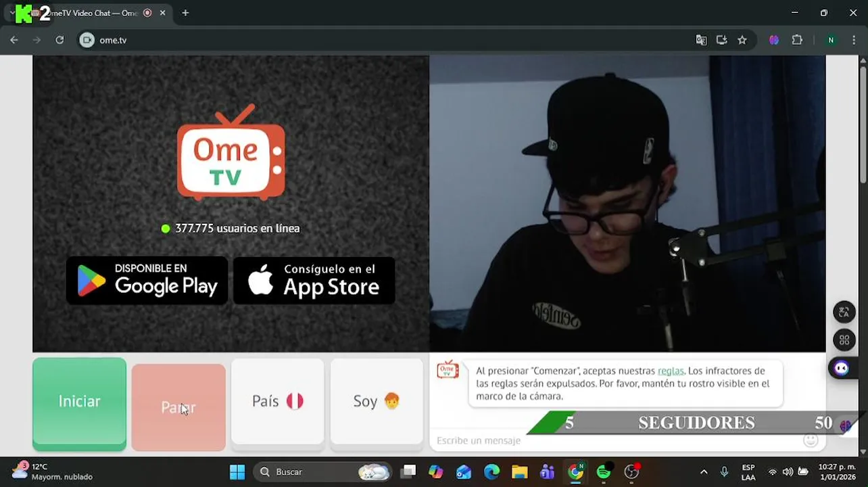The width and height of the screenshot is (868, 487).
Task: Open the OBS icon on the taskbar
Action: pyautogui.click(x=631, y=471)
